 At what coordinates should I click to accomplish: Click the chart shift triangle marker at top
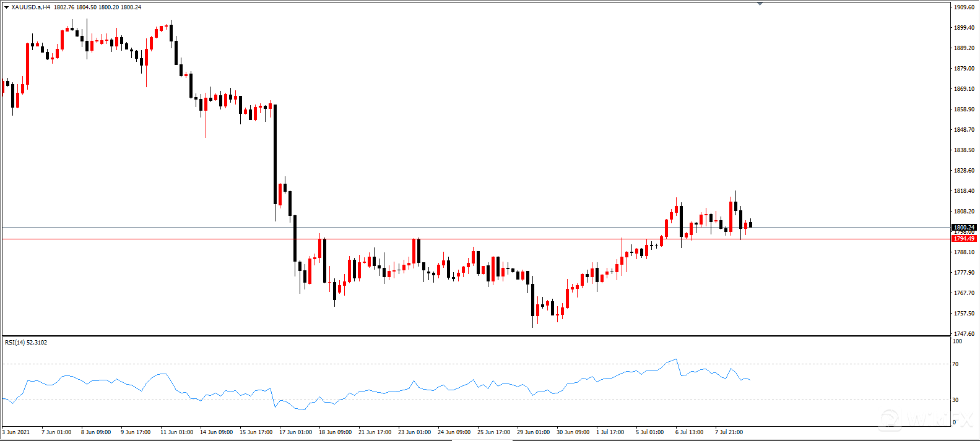point(760,4)
